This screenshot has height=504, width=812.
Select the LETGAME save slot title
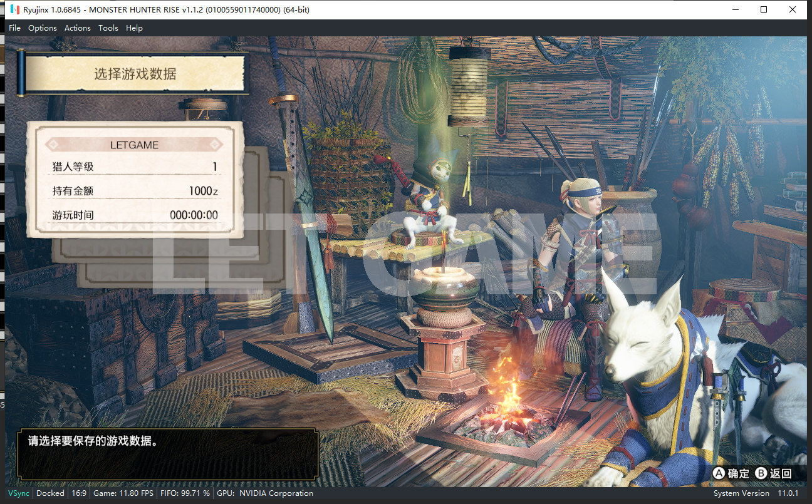[134, 145]
